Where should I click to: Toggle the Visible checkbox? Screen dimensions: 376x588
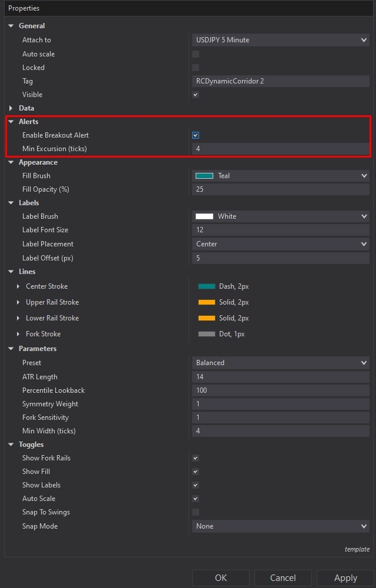point(195,94)
